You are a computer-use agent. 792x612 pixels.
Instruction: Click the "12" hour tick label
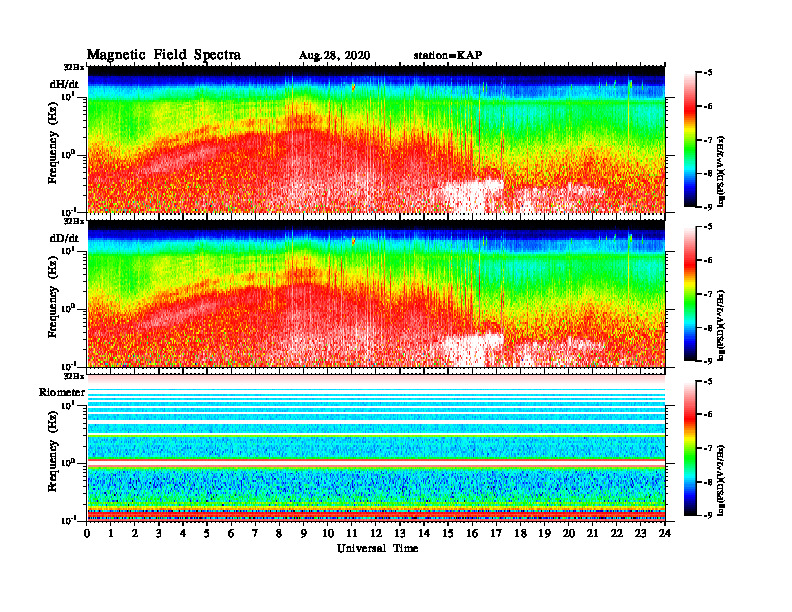pyautogui.click(x=376, y=533)
